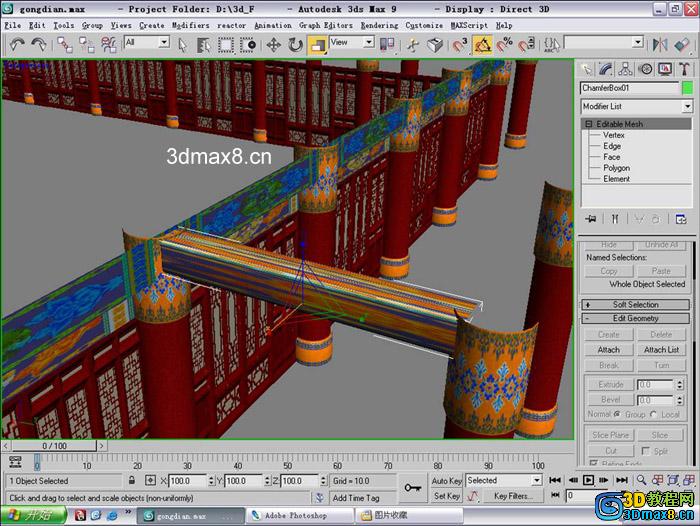Click the Use Pivot Point Center icon

tap(387, 44)
